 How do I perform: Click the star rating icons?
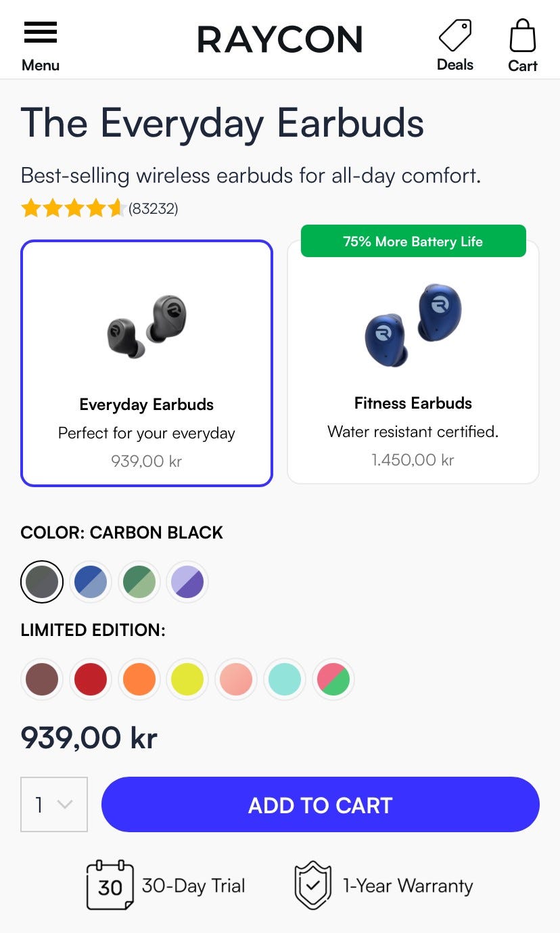pyautogui.click(x=72, y=208)
